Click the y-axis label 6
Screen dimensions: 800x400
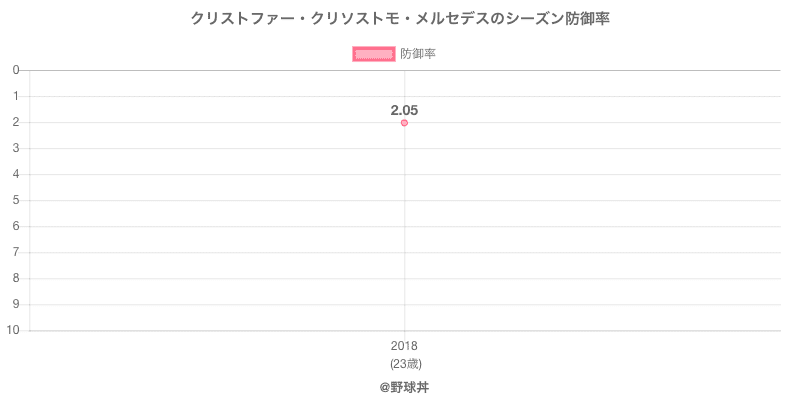[x=17, y=226]
